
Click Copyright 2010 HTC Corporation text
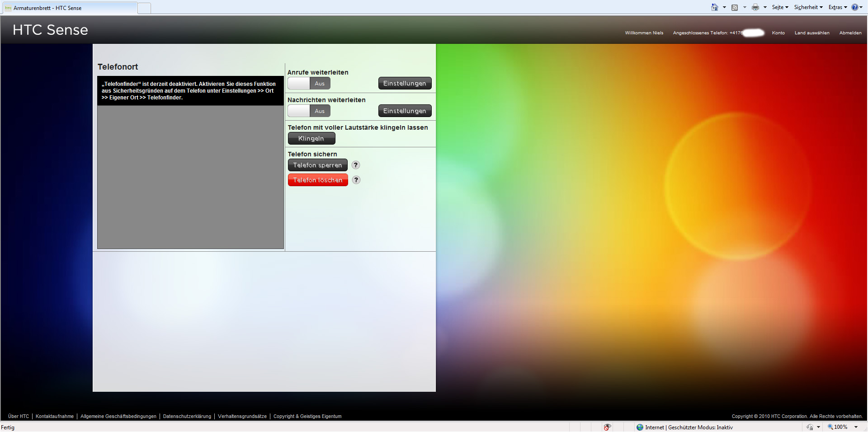tap(797, 416)
